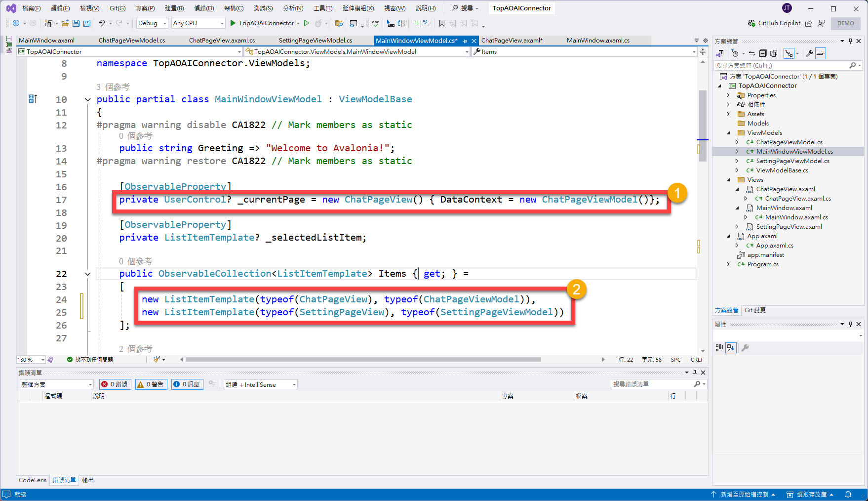
Task: Open the 偵錯(D) debug menu
Action: click(204, 8)
